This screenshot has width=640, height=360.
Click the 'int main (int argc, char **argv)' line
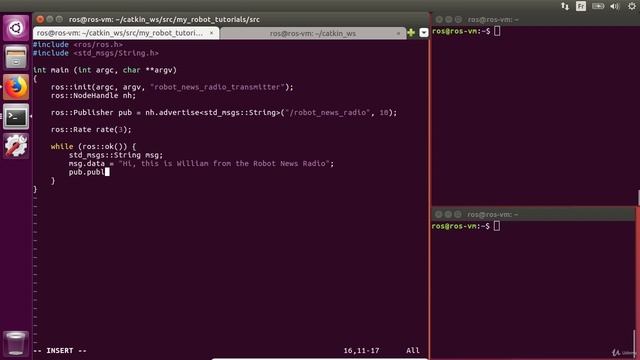(x=105, y=70)
